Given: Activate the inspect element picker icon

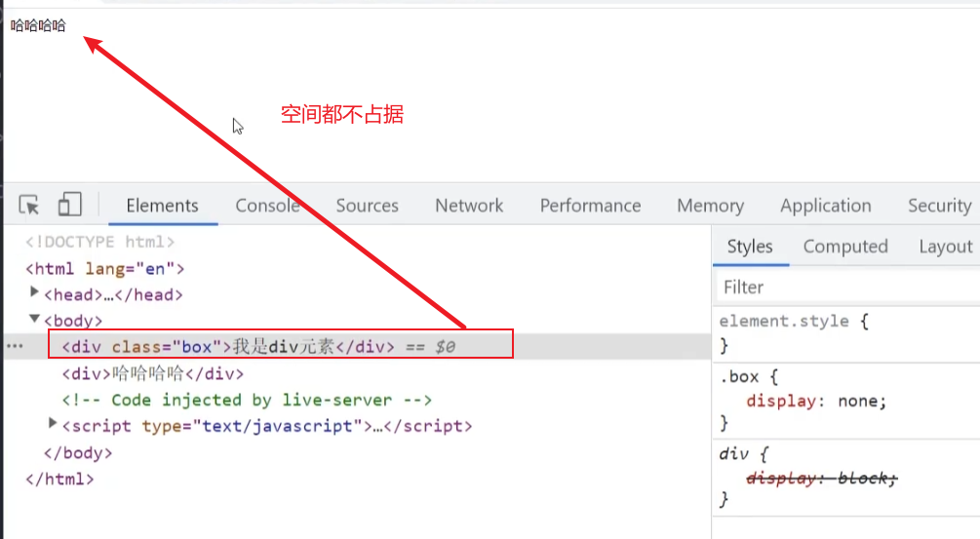Looking at the screenshot, I should [28, 205].
